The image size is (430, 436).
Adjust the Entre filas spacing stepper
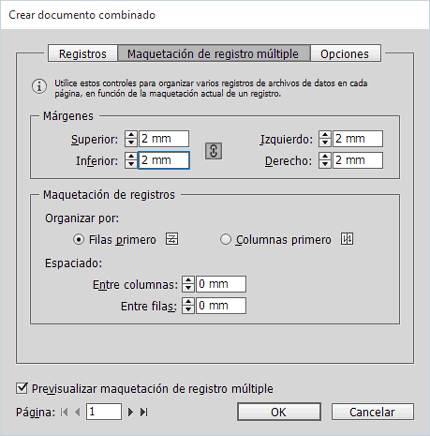[188, 306]
